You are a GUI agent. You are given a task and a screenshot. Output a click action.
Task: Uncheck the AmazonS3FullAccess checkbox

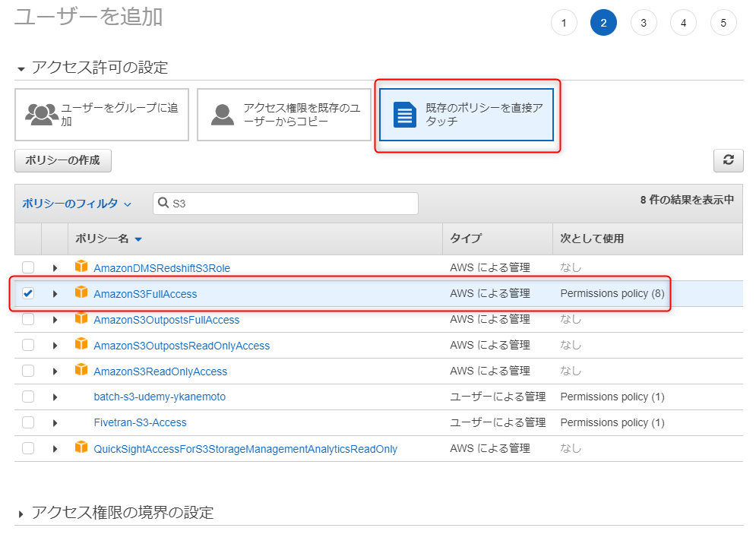point(28,293)
